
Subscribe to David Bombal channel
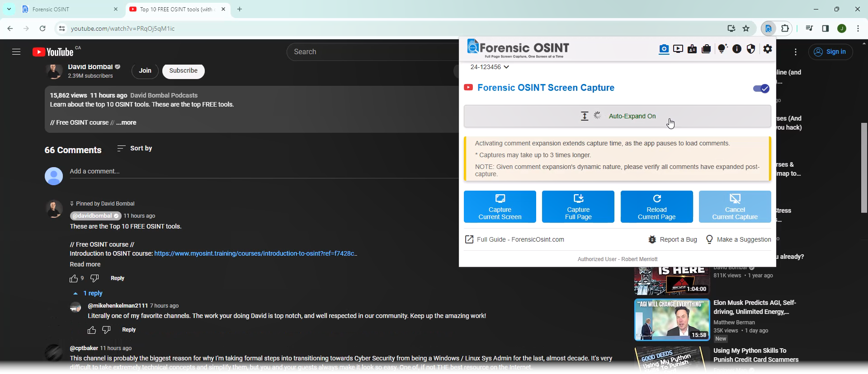(183, 70)
